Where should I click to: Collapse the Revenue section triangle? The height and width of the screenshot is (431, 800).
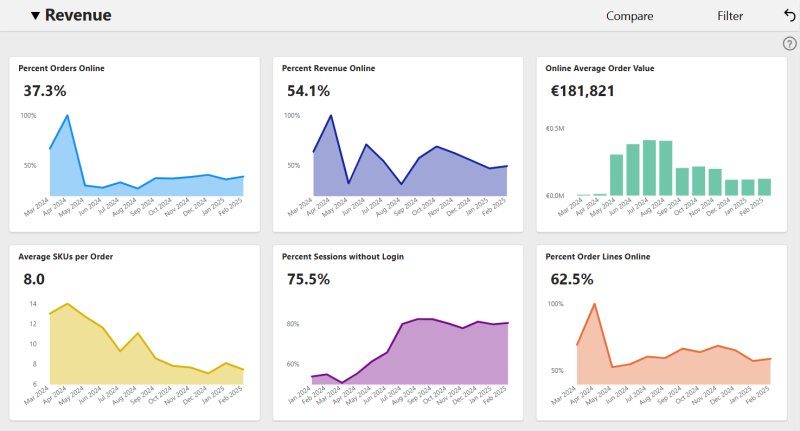(x=35, y=16)
